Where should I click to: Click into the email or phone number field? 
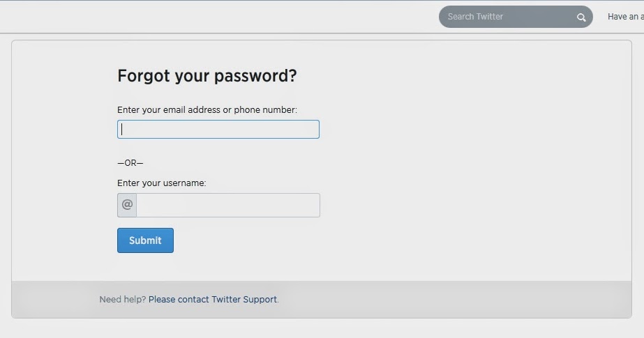tap(218, 130)
